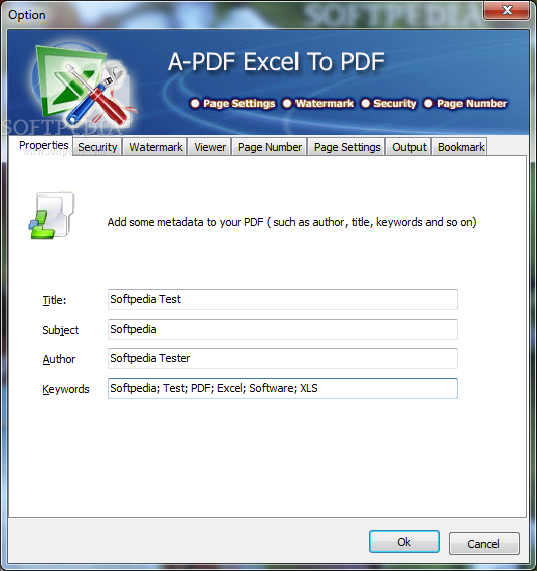Click the Author label
This screenshot has height=571, width=537.
click(x=59, y=359)
